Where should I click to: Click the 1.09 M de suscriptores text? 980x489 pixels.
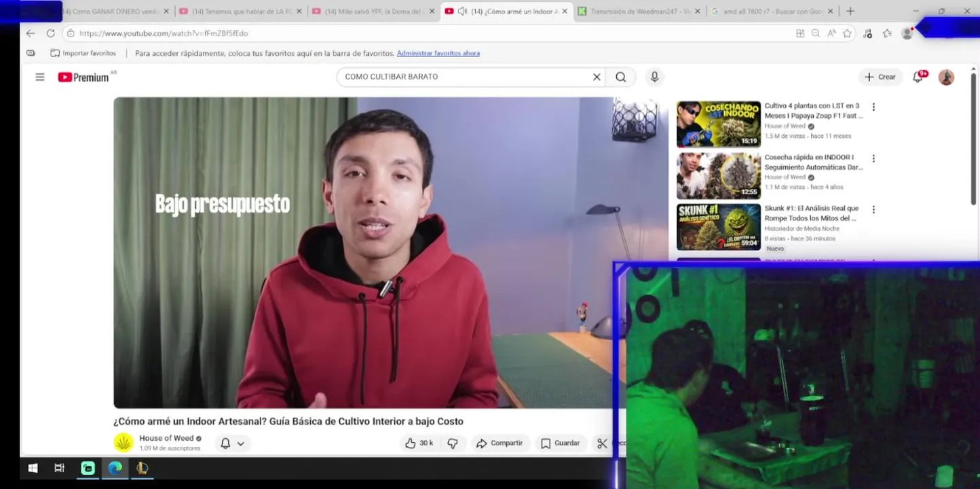(170, 448)
